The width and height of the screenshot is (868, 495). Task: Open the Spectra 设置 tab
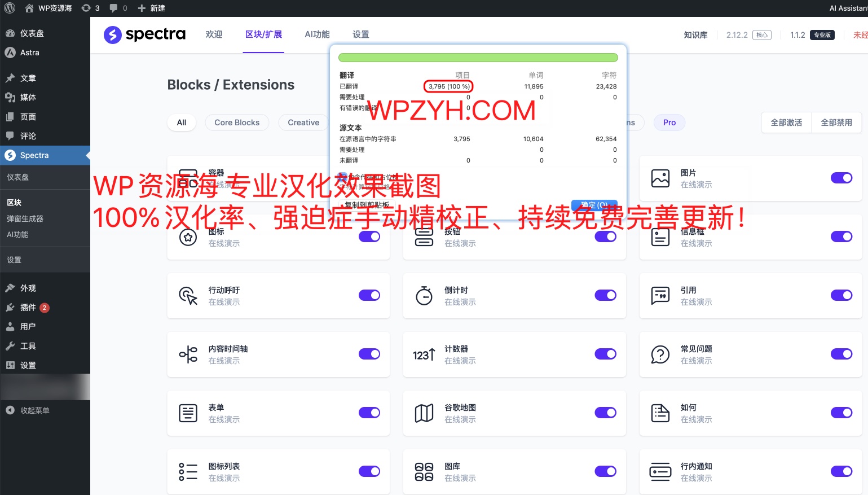tap(361, 34)
